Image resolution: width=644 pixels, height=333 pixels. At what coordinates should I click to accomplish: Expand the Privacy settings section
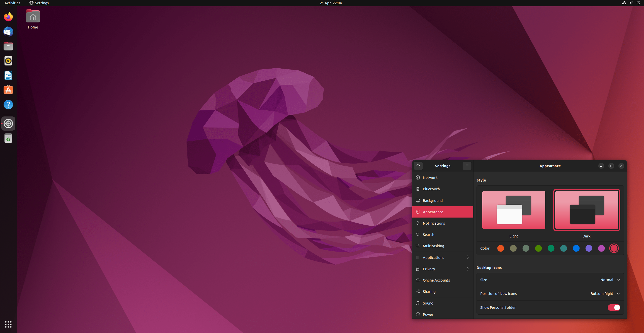(443, 268)
